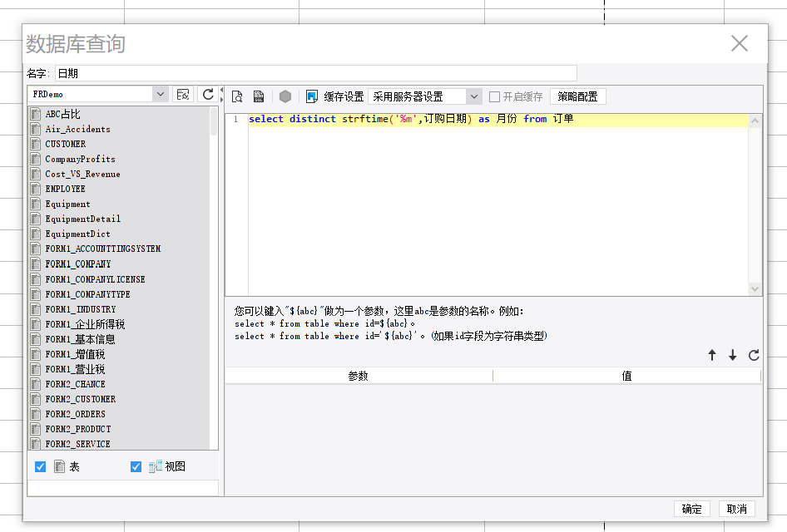Close the 数据库查询 dialog
Image resolution: width=787 pixels, height=532 pixels.
(x=740, y=43)
